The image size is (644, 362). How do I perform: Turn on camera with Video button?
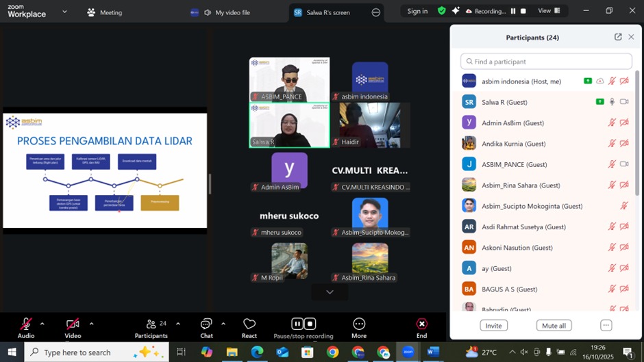[73, 326]
